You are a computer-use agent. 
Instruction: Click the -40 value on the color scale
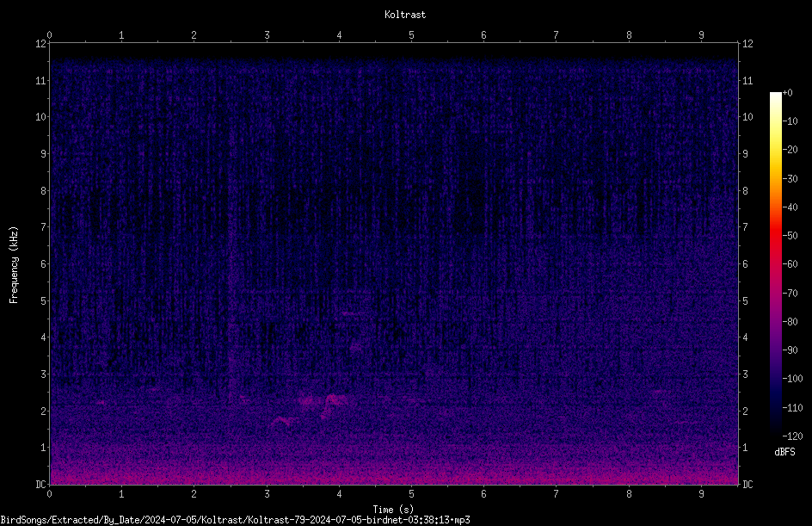pos(790,207)
